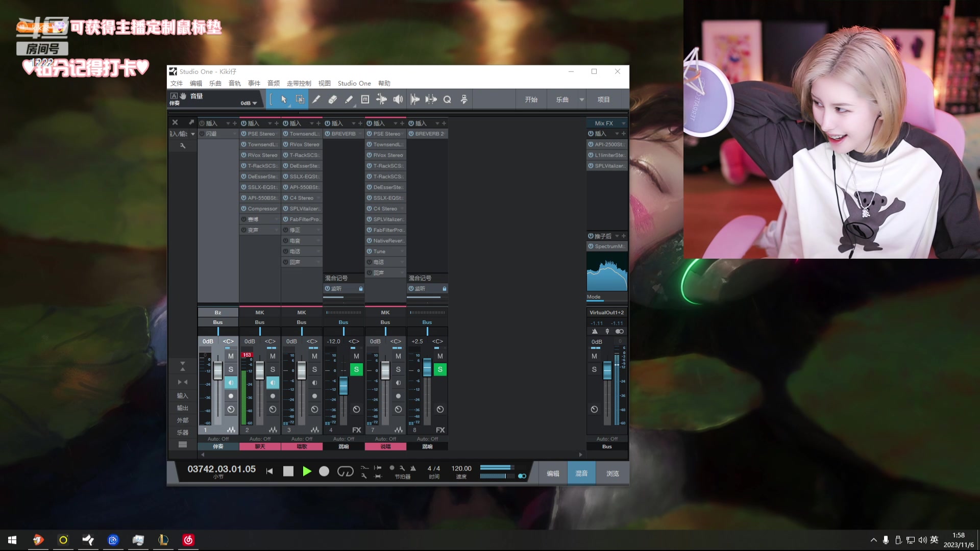
Task: Close the mixer panel with X
Action: tap(175, 122)
